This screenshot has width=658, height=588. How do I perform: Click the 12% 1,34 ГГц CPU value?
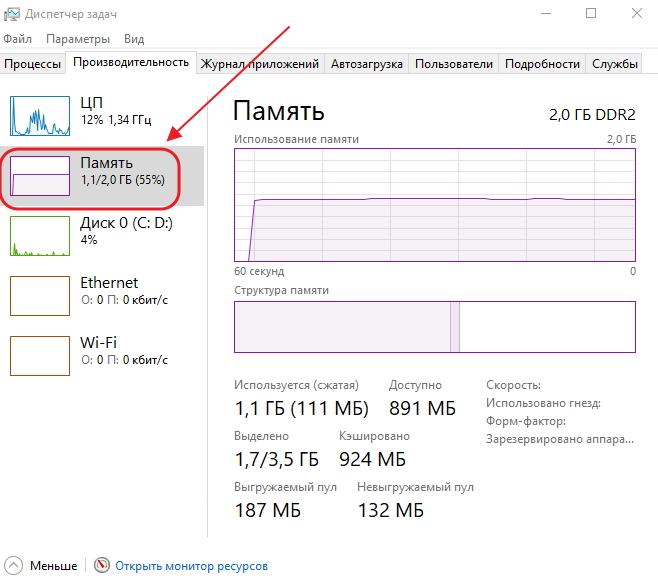(x=116, y=120)
